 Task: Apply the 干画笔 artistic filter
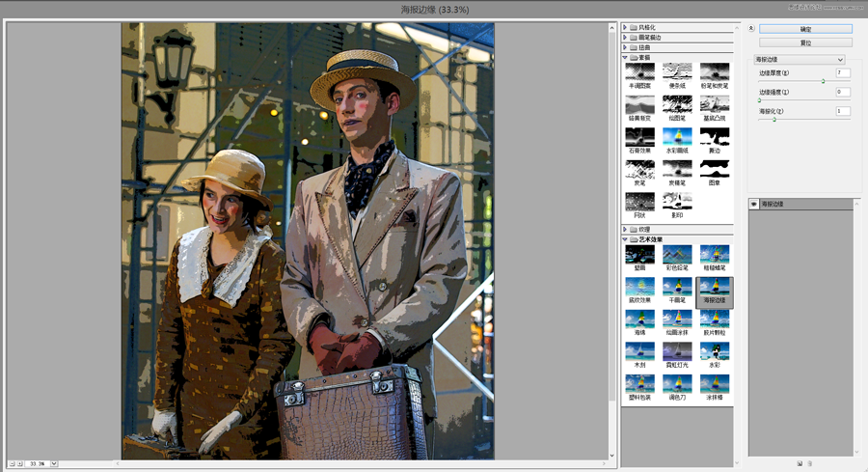[676, 287]
